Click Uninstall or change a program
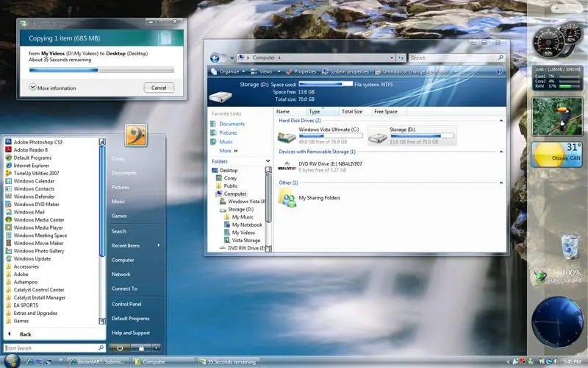Viewport: 588px width, 368px height. click(412, 71)
